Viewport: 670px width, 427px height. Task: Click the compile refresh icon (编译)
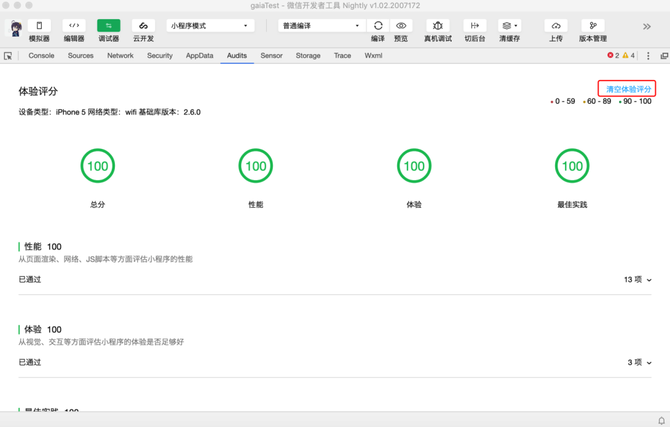coord(378,26)
